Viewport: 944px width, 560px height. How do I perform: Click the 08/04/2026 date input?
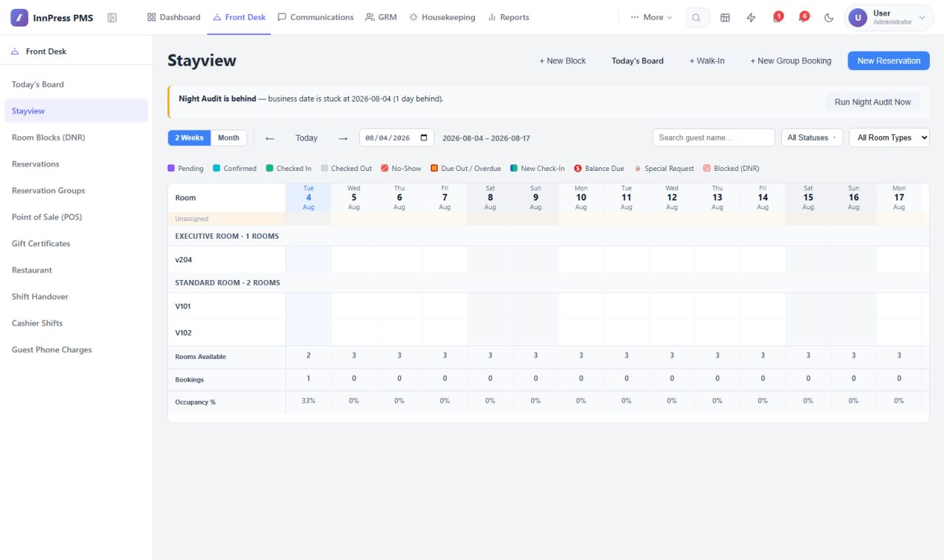coord(397,138)
